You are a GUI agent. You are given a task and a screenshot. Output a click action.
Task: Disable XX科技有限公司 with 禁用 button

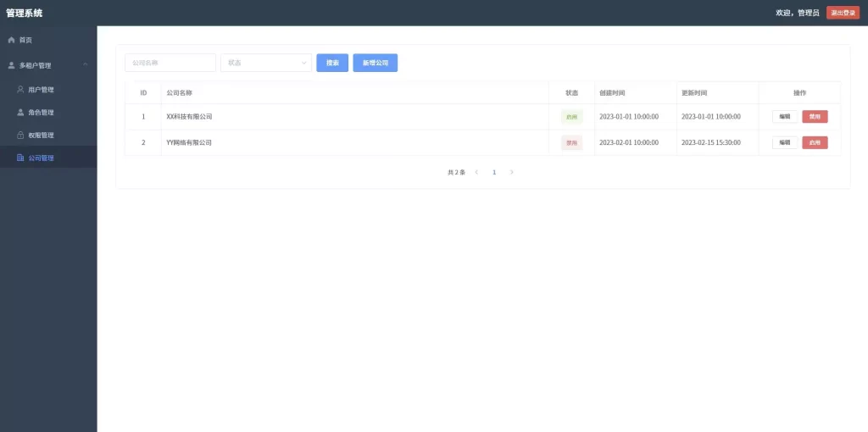(815, 117)
